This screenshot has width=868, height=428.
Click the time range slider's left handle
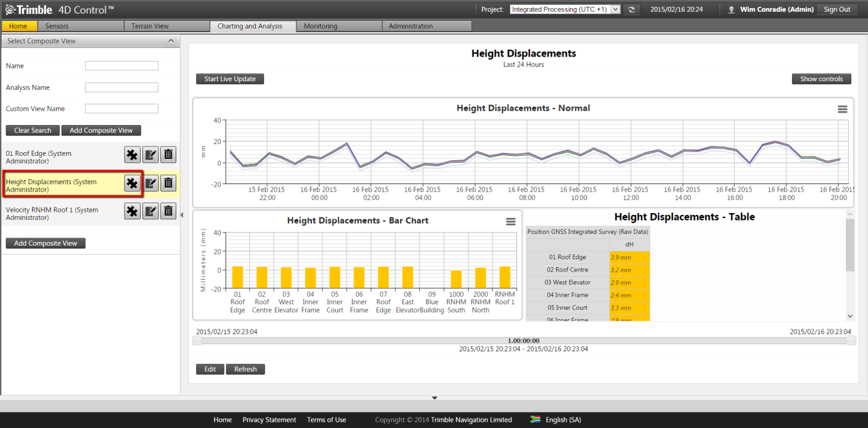(x=197, y=341)
